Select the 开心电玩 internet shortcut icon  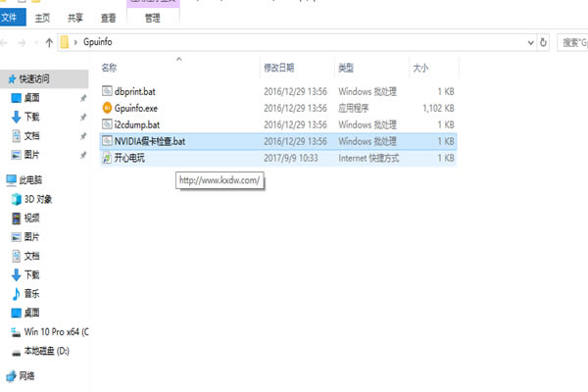pos(107,158)
